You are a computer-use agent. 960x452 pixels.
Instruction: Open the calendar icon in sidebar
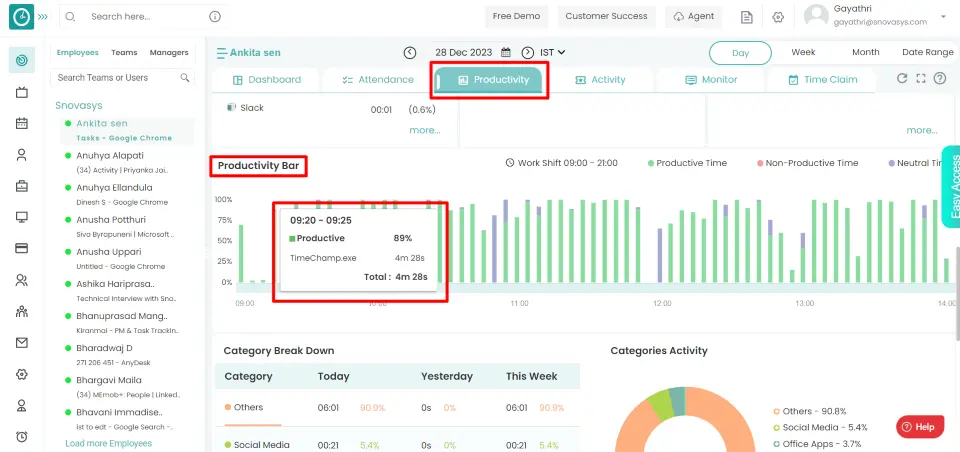click(21, 123)
